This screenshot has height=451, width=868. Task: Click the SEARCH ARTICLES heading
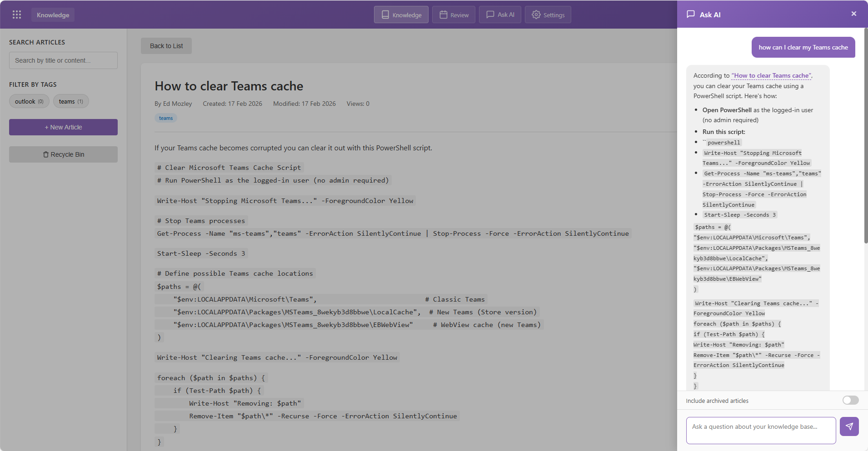tap(37, 42)
